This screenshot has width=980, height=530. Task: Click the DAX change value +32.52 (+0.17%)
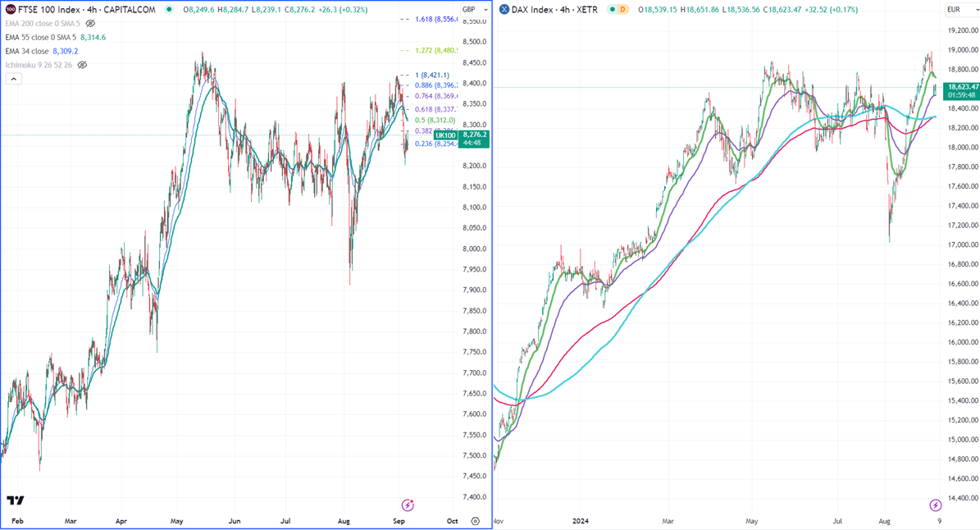coord(831,9)
